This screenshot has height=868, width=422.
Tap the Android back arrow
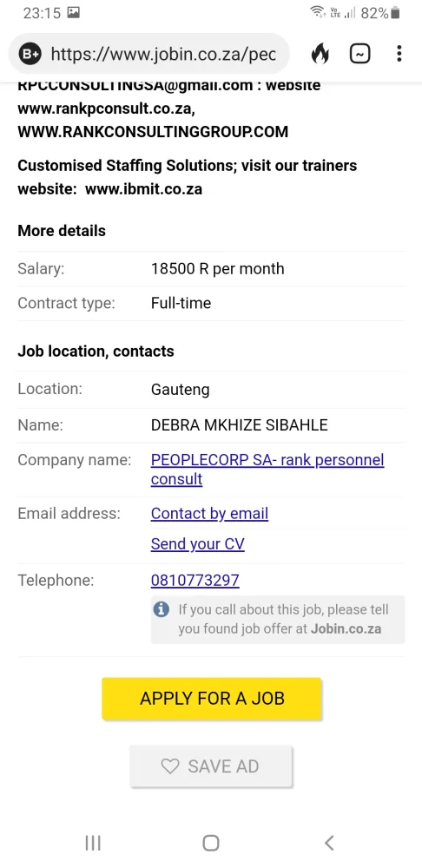pyautogui.click(x=329, y=843)
